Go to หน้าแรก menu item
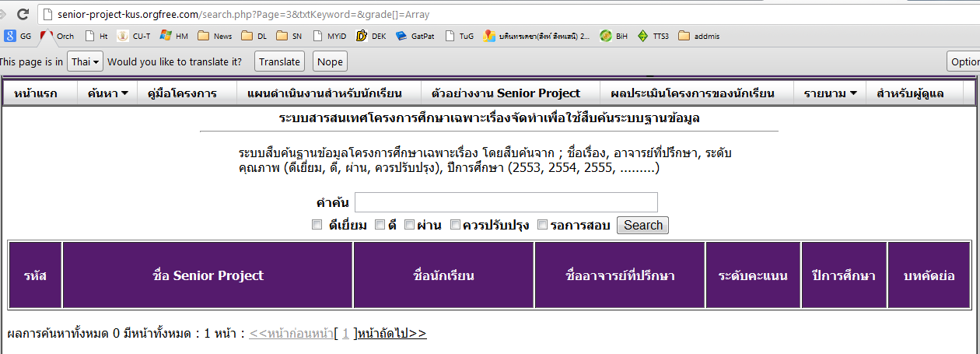This screenshot has width=980, height=354. (x=35, y=93)
